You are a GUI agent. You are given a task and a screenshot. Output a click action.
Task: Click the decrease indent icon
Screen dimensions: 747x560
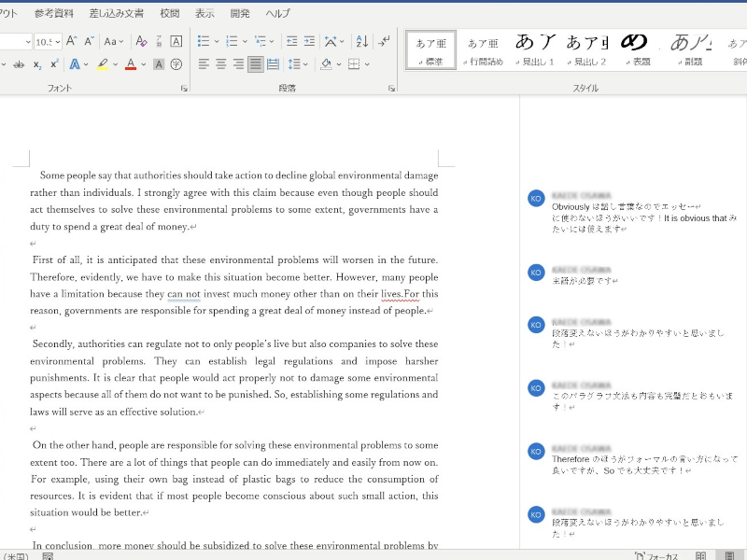click(x=292, y=41)
